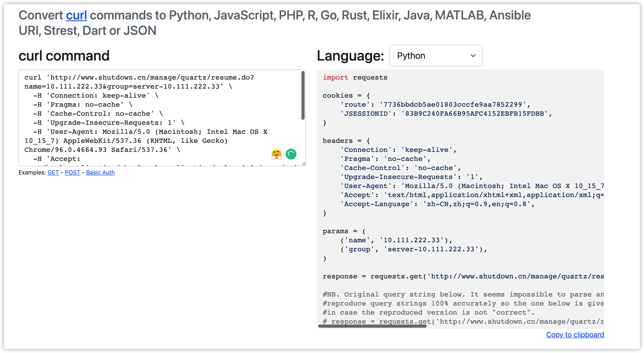The width and height of the screenshot is (644, 353).
Task: Open the curl link in the heading
Action: (x=76, y=15)
